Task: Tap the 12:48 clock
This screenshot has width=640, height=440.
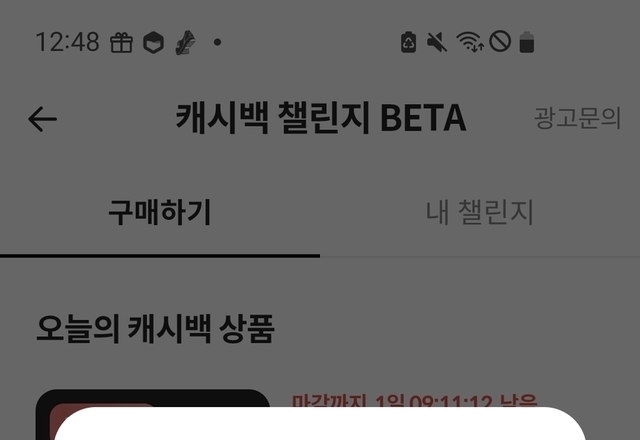Action: (67, 42)
